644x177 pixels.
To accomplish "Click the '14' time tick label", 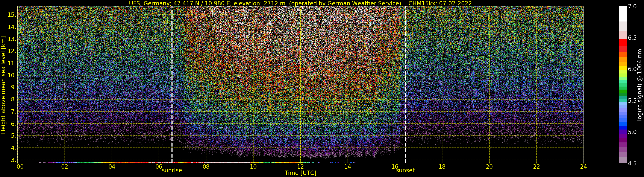I will pos(347,167).
